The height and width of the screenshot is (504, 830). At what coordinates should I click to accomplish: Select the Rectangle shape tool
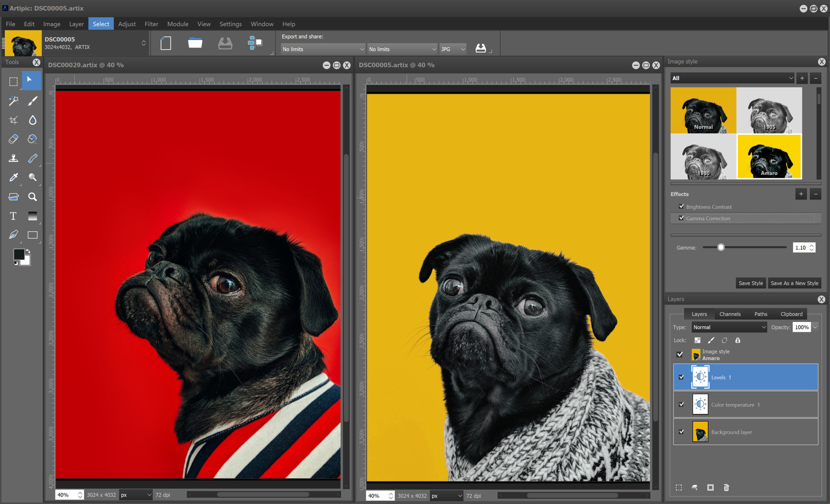point(32,235)
